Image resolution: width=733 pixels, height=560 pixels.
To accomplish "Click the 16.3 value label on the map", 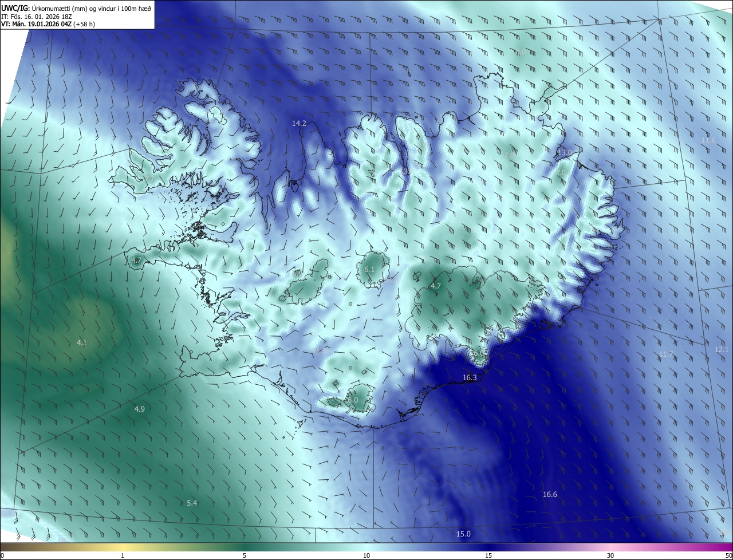I will [470, 377].
